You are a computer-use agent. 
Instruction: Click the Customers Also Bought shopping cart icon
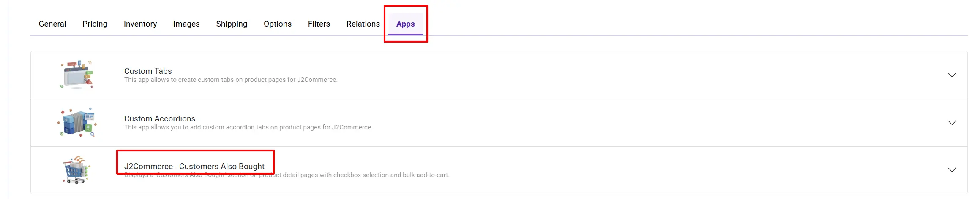[x=76, y=170]
